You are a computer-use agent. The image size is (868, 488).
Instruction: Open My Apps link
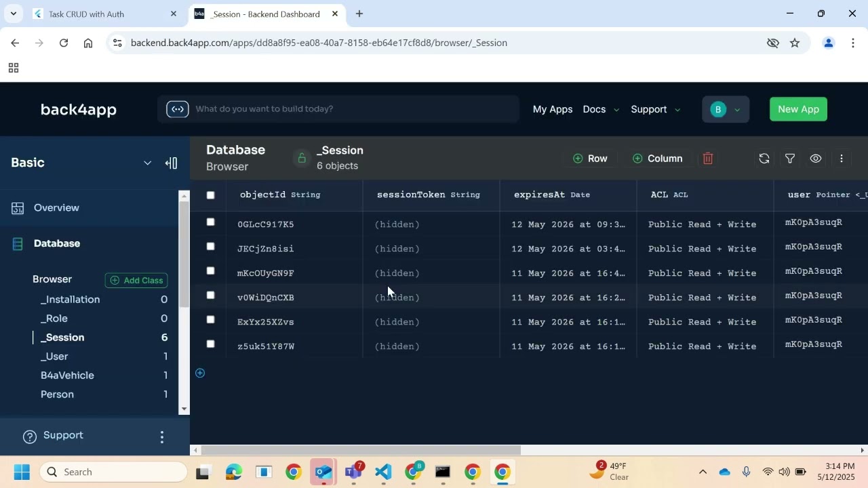(x=553, y=109)
